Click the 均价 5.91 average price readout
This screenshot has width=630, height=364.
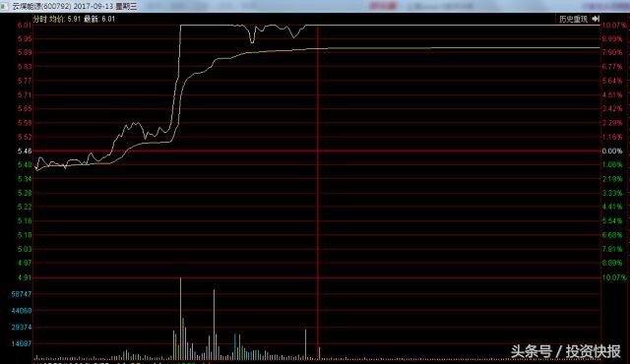click(65, 19)
